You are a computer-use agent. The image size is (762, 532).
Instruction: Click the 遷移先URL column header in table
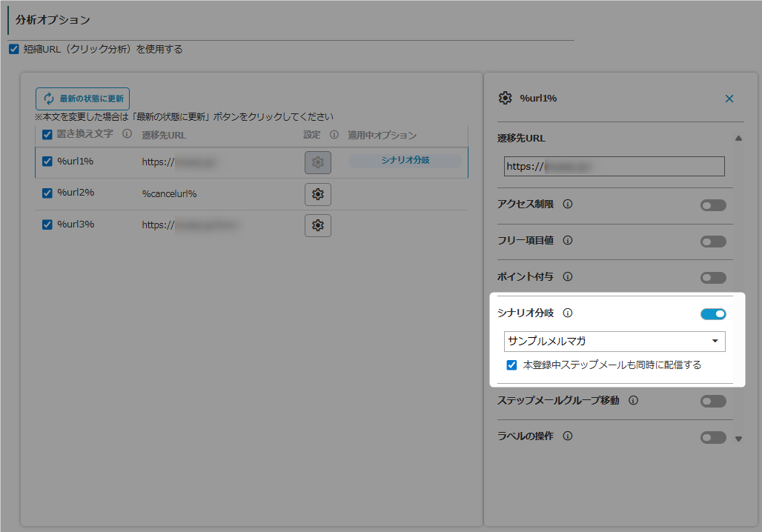click(x=164, y=135)
